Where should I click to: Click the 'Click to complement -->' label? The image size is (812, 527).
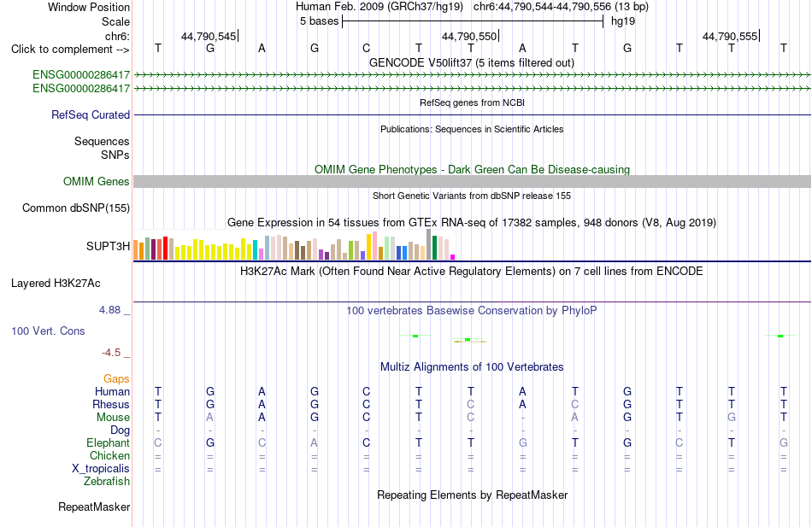coord(70,50)
